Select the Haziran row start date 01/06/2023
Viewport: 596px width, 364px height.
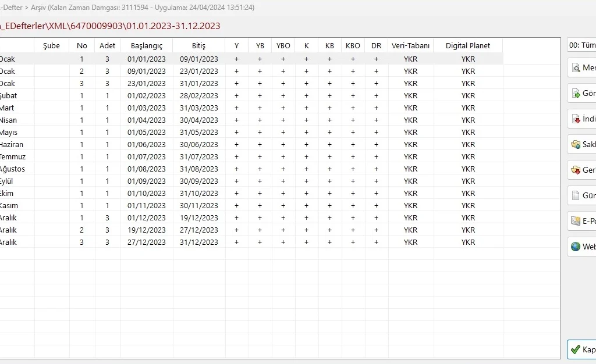147,144
